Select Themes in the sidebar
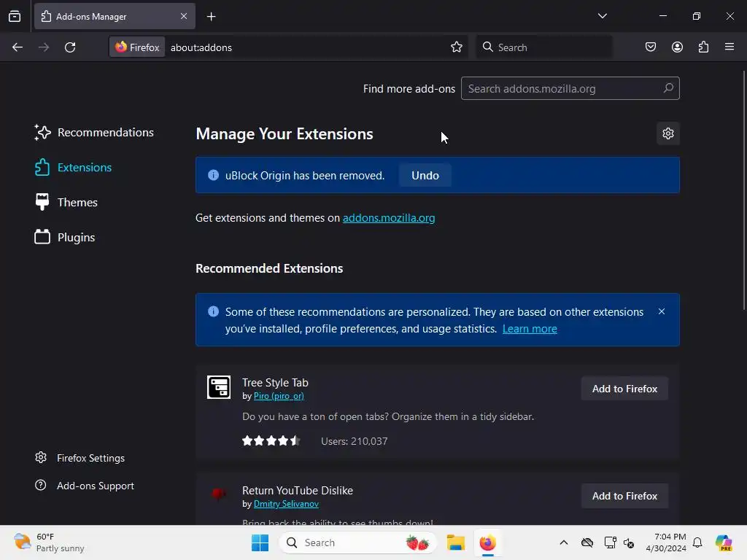 66,203
